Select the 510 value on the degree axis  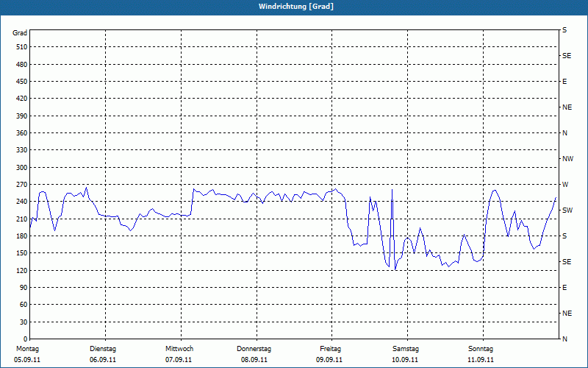[x=21, y=47]
